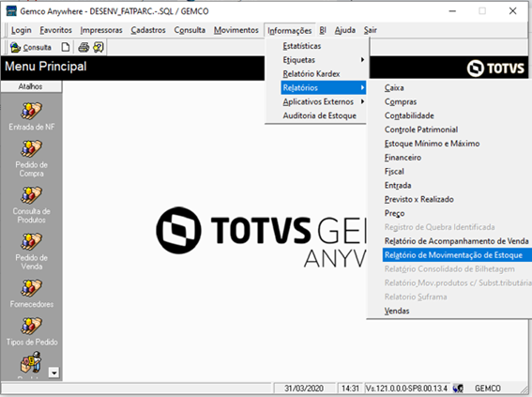Click the Sair menu item
532x397 pixels.
coord(371,30)
